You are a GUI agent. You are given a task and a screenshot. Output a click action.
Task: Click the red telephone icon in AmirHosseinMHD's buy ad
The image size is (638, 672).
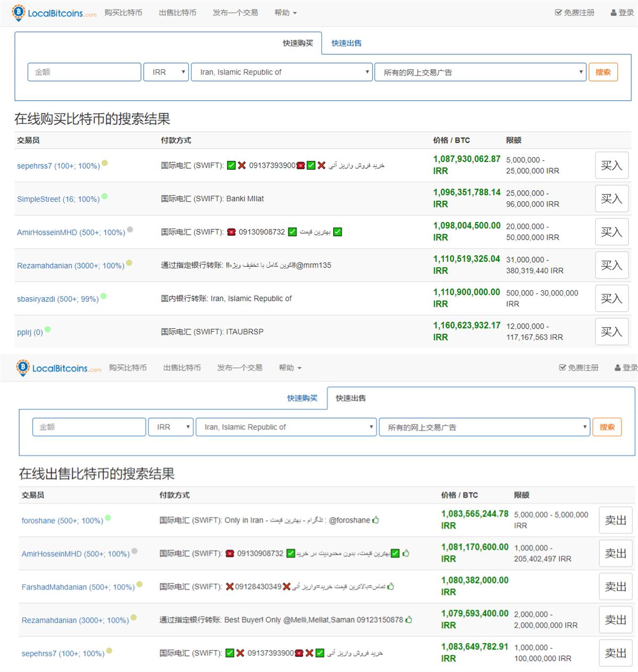point(231,232)
